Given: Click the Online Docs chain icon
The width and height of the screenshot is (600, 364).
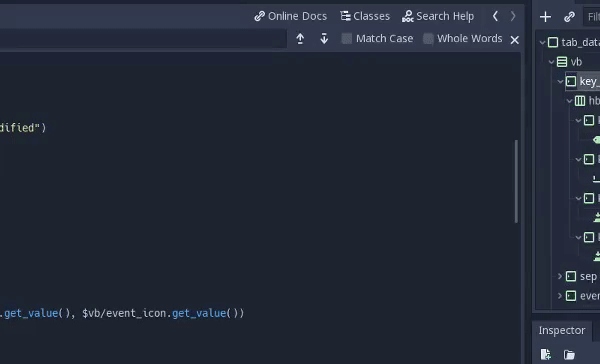Looking at the screenshot, I should tap(259, 16).
